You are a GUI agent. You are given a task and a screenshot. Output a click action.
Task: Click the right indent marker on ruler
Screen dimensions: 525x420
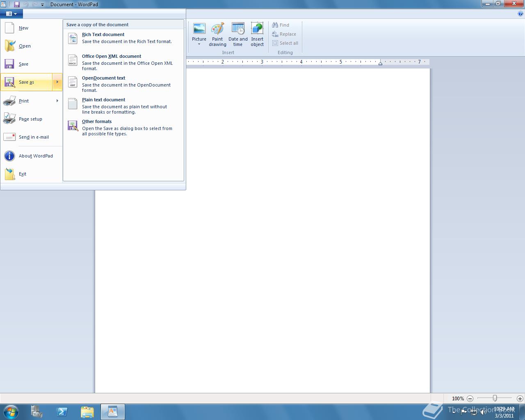pos(380,63)
